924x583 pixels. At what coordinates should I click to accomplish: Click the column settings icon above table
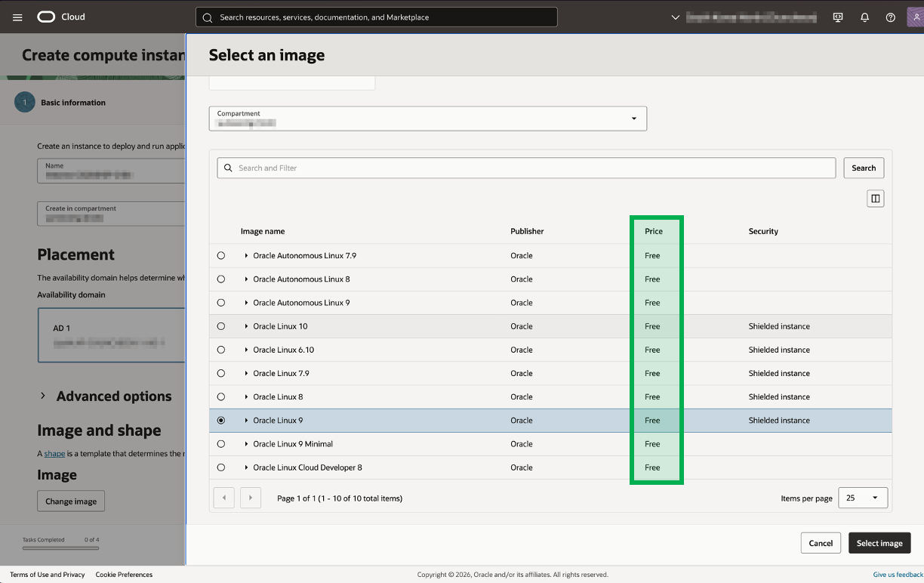[876, 199]
